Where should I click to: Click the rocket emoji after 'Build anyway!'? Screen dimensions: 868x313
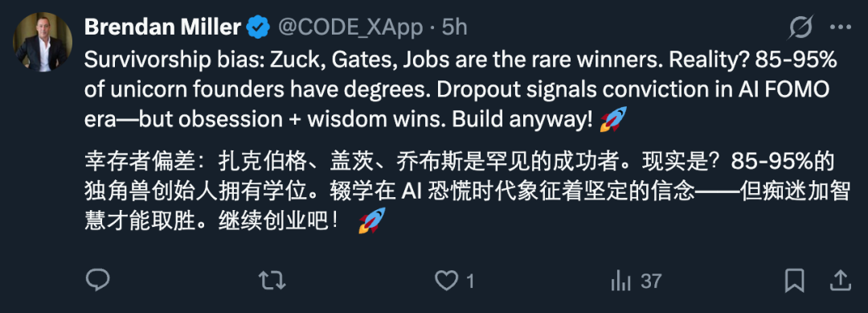pos(613,118)
